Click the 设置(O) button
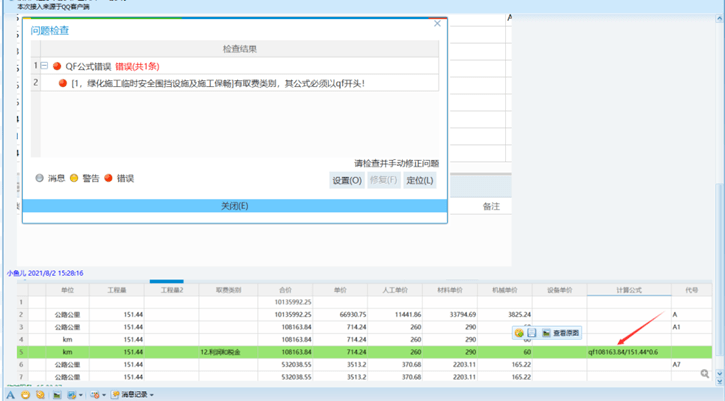Screen dimensions: 725x401 tap(347, 180)
